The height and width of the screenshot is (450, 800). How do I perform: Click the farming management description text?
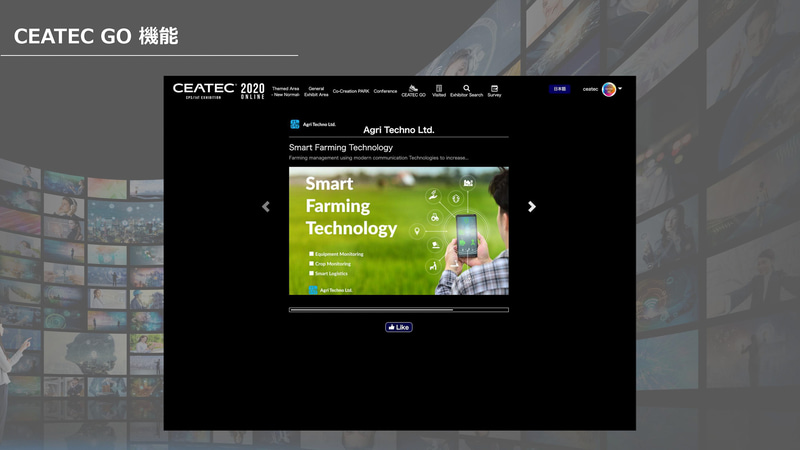tap(379, 158)
